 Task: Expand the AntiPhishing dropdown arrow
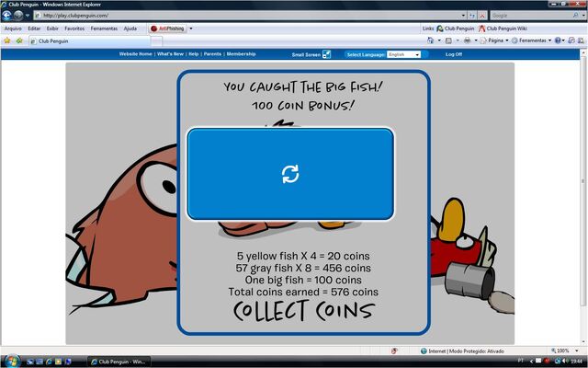190,29
